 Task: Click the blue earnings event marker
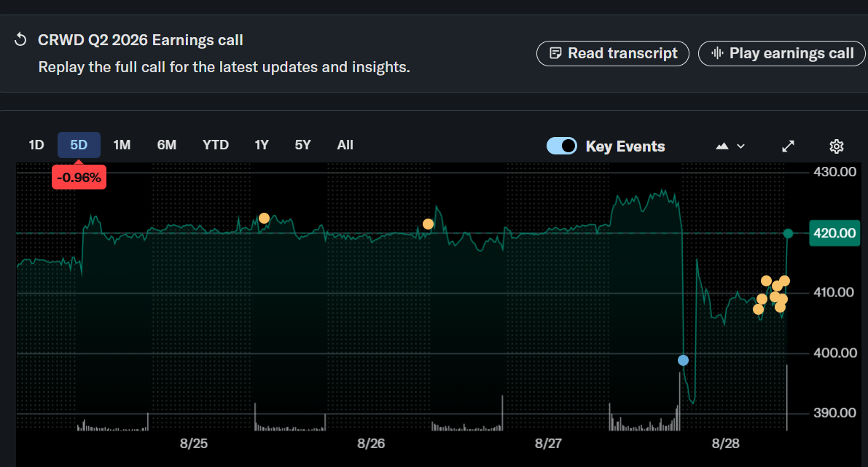pos(683,360)
